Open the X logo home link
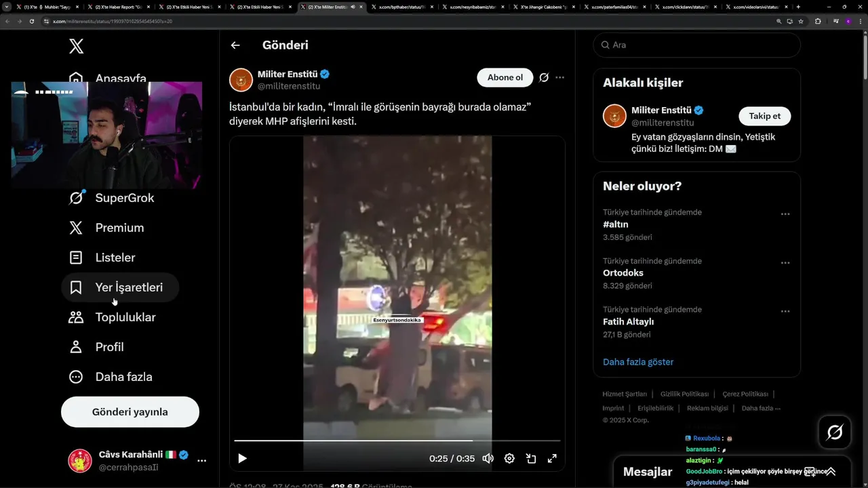The height and width of the screenshot is (488, 868). click(x=76, y=46)
